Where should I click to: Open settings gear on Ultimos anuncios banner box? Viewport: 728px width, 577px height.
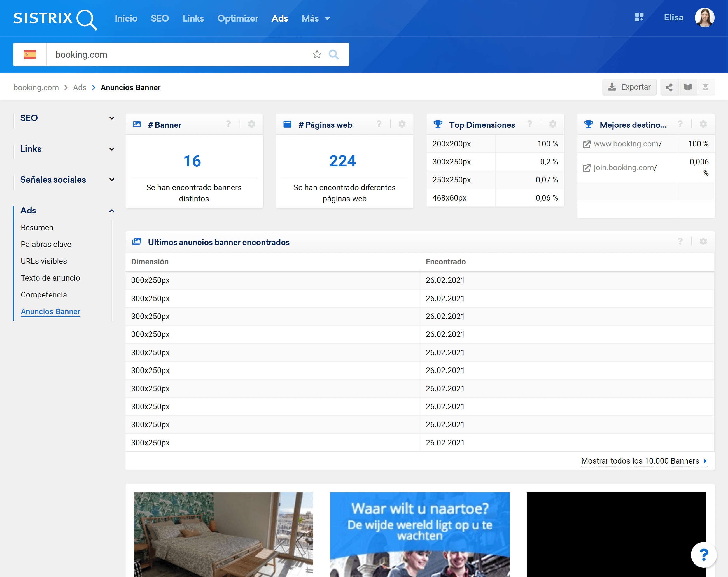[703, 241]
